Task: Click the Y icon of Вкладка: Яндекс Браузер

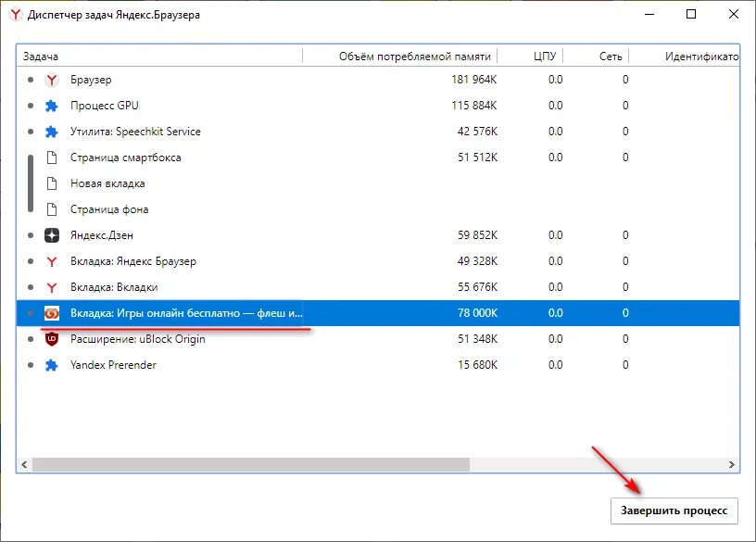Action: [52, 261]
